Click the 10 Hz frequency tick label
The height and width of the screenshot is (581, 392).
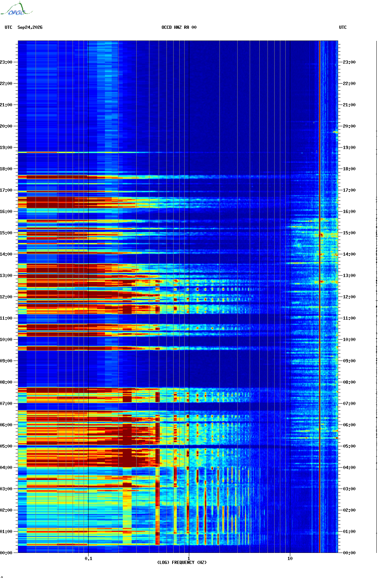290,559
